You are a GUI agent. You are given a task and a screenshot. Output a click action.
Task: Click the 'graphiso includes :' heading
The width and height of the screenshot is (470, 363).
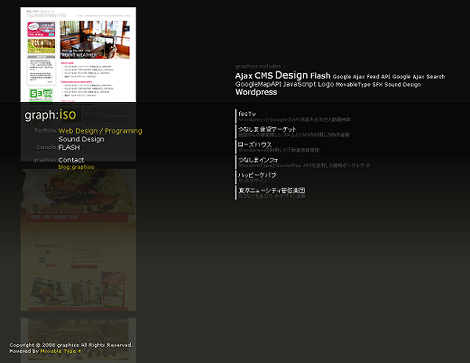click(x=260, y=66)
